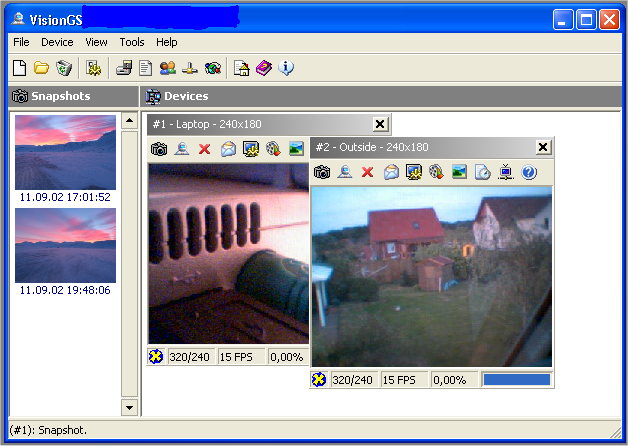Viewport: 628px width, 446px height.
Task: Click the red X icon in #1 Laptop toolbar
Action: (205, 149)
